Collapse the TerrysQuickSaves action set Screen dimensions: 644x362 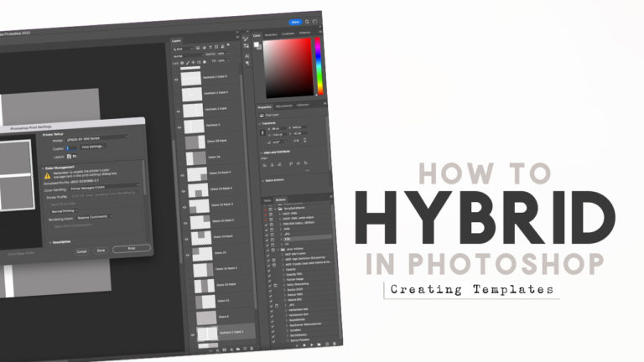276,209
